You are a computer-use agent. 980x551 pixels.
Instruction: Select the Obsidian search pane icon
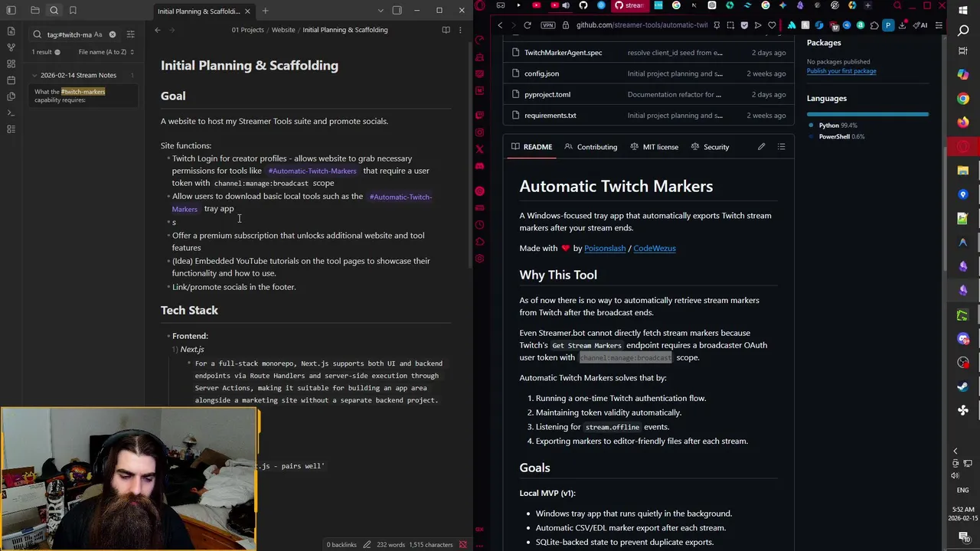pos(54,11)
